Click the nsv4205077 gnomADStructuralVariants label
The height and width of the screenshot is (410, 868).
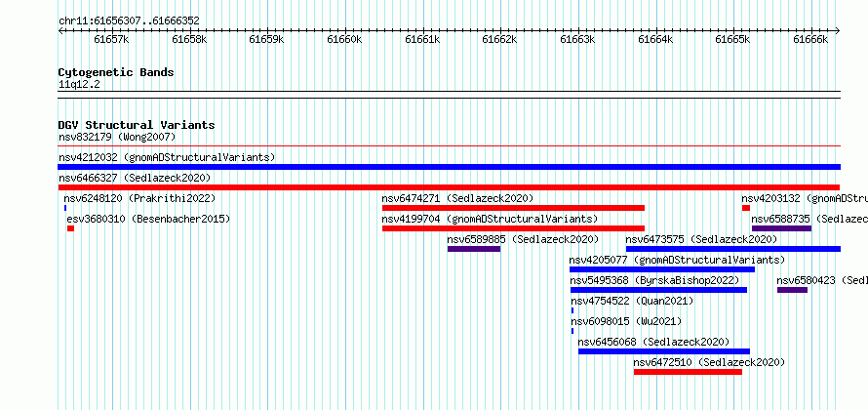click(x=677, y=260)
